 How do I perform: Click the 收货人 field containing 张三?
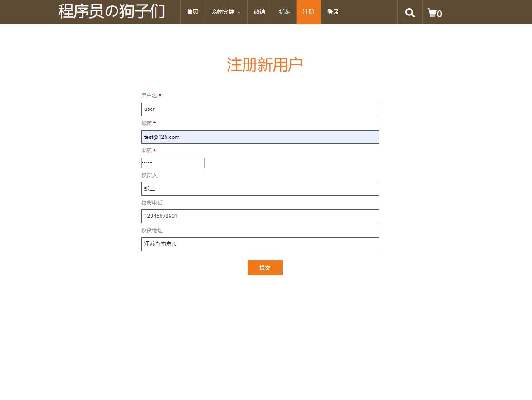point(260,188)
